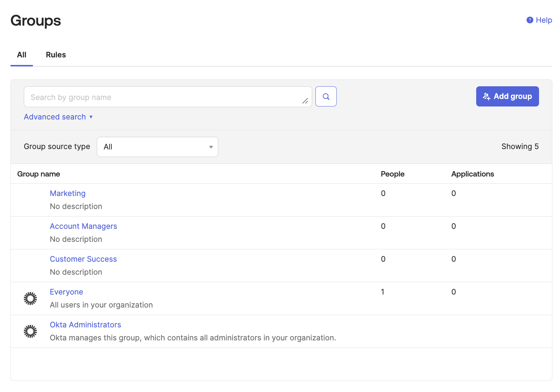Image resolution: width=560 pixels, height=392 pixels.
Task: Focus the Search by group name field
Action: 168,97
